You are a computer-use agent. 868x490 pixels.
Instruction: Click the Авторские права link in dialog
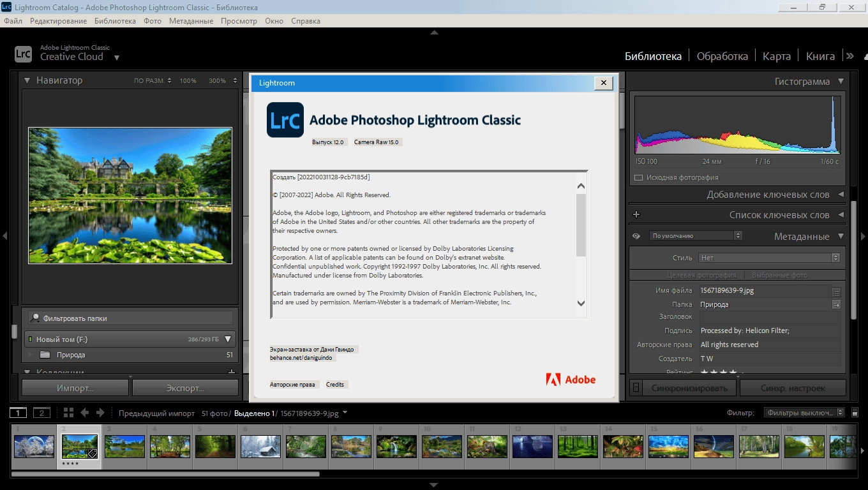coord(292,384)
